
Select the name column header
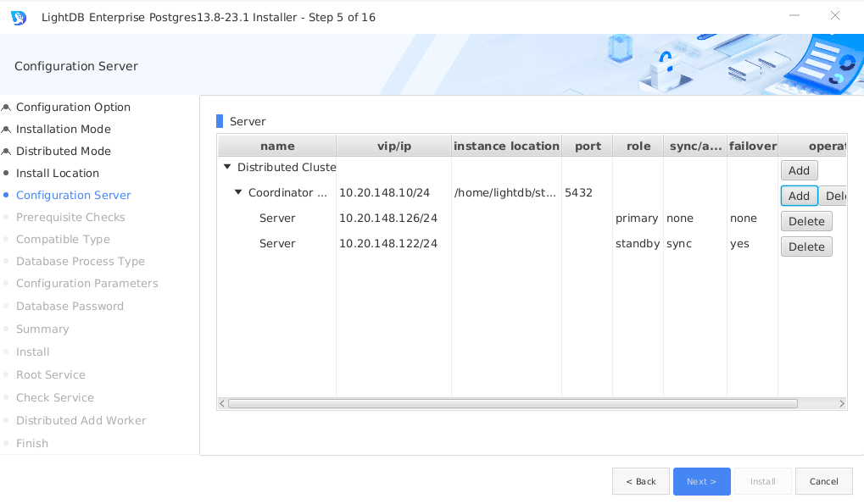point(277,146)
